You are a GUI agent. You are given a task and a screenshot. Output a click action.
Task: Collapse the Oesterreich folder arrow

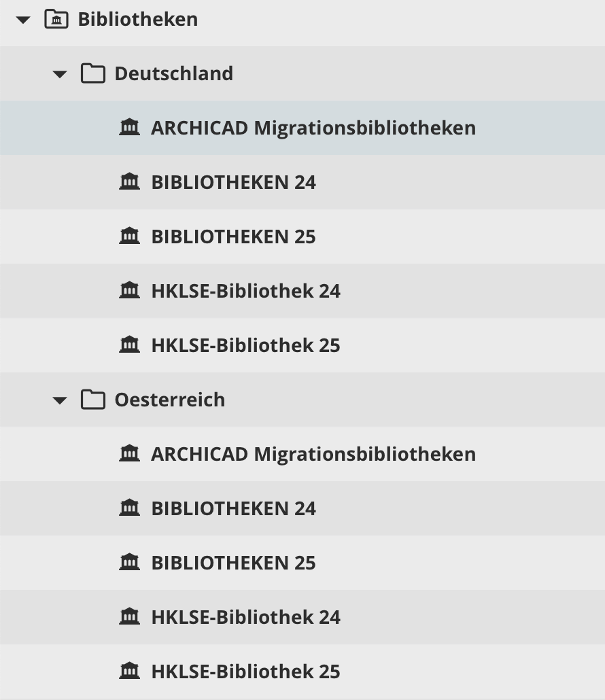[60, 400]
